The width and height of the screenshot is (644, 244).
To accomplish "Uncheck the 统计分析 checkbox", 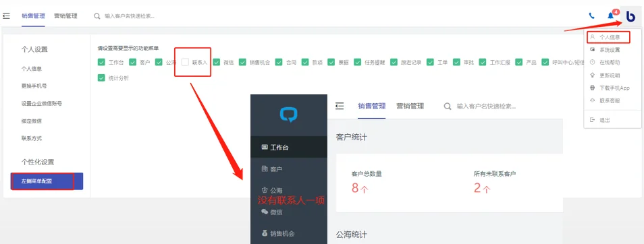I will pyautogui.click(x=101, y=78).
